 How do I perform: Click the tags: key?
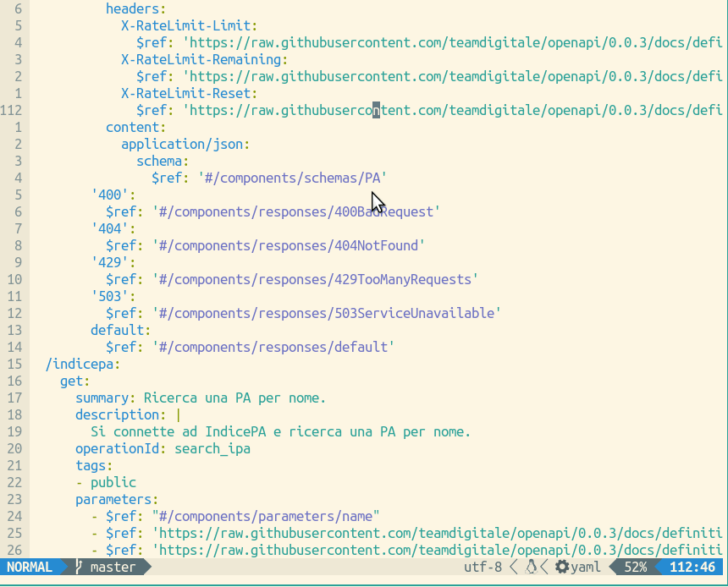94,466
